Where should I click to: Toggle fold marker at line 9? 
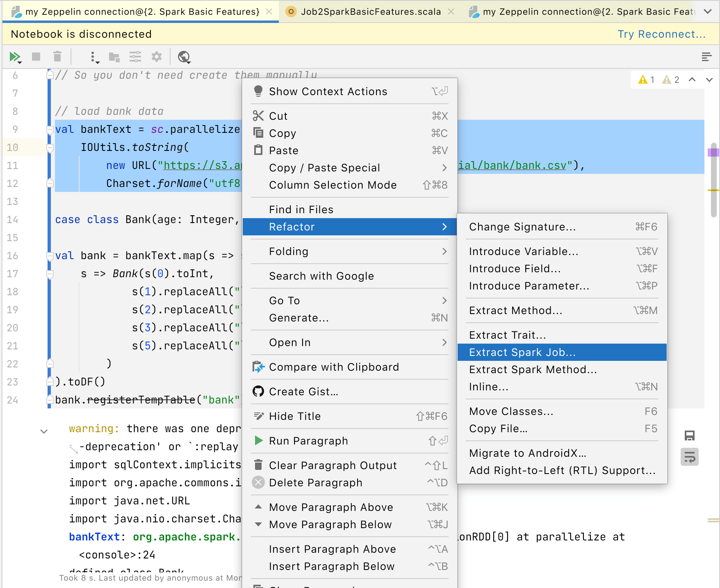tap(50, 130)
